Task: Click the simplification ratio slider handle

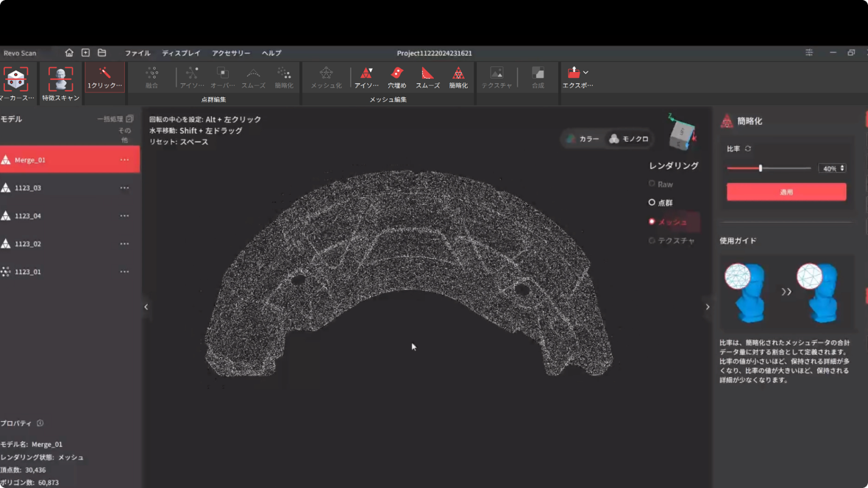Action: click(761, 168)
